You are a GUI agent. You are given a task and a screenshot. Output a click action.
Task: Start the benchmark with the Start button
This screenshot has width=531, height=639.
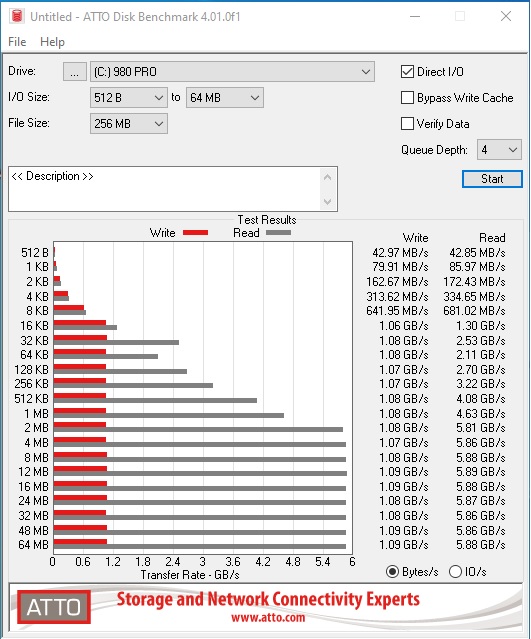coord(492,179)
